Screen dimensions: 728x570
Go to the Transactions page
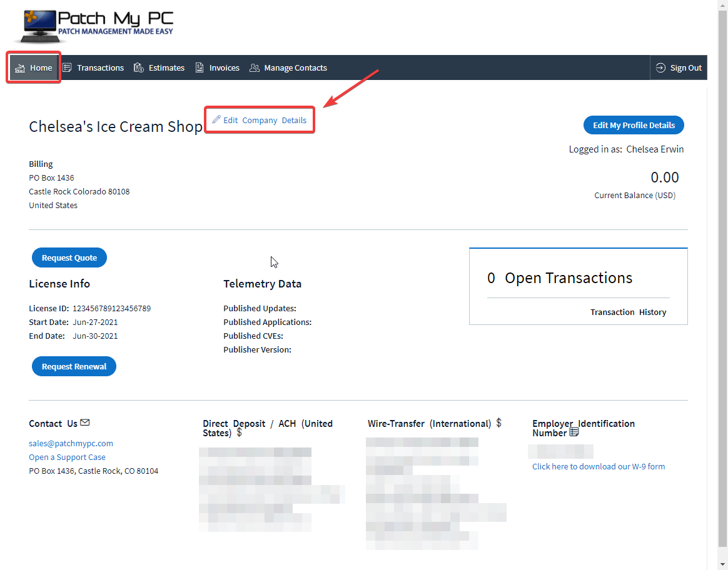click(93, 67)
